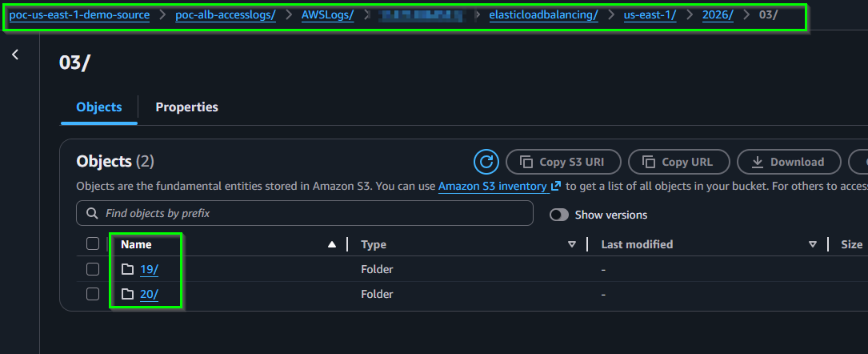Open the Last modified column sort dropdown

813,244
